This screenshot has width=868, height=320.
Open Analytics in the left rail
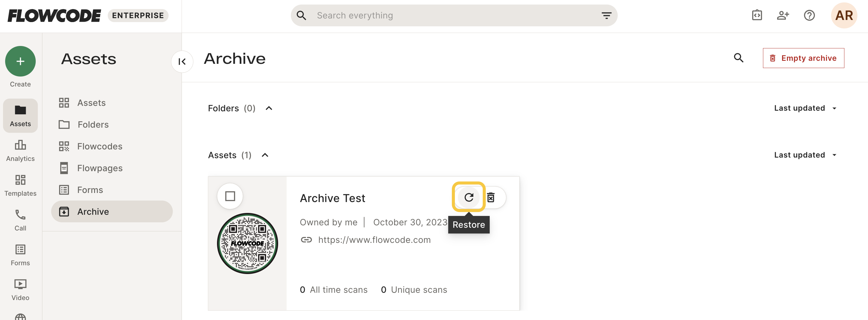(20, 151)
